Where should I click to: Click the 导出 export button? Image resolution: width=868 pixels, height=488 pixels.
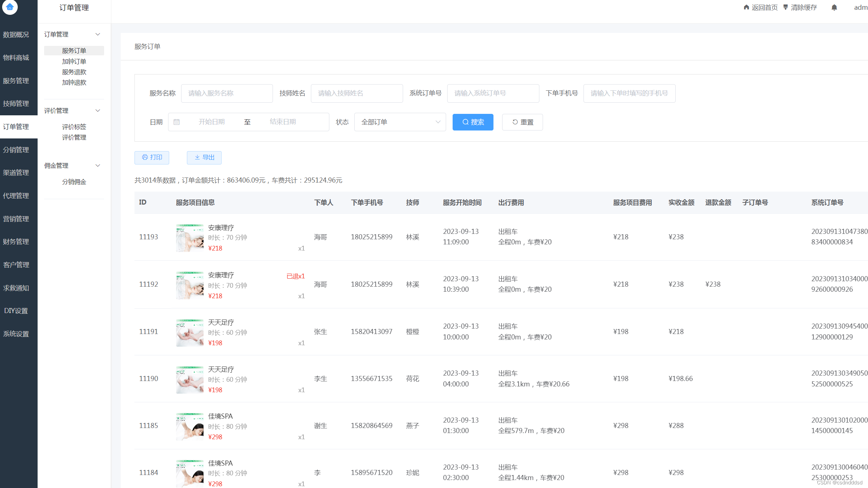pos(204,158)
